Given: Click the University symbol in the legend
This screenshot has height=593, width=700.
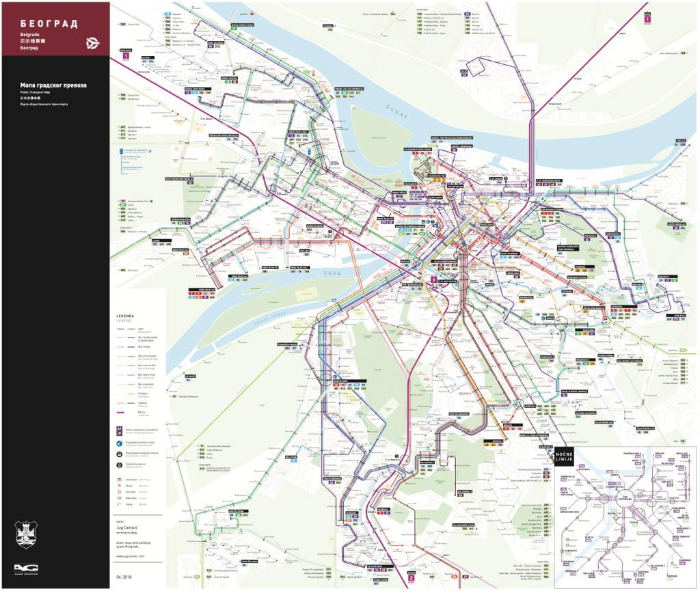Looking at the screenshot, I should 120,480.
